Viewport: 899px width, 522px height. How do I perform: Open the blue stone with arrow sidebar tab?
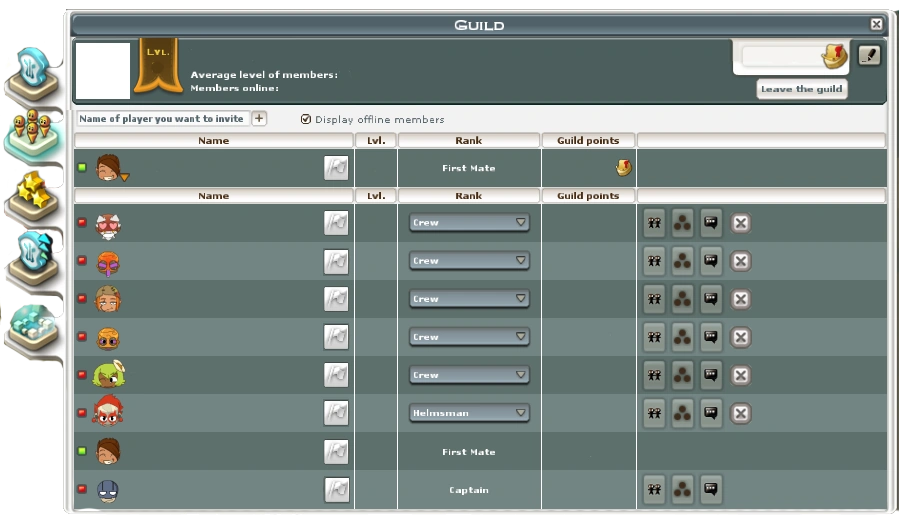[x=33, y=258]
